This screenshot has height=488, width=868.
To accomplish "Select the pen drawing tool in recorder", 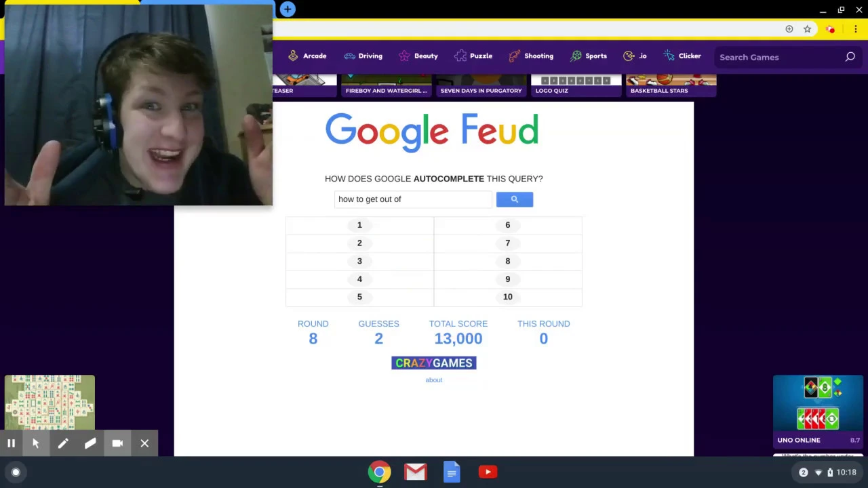I will pos(63,443).
